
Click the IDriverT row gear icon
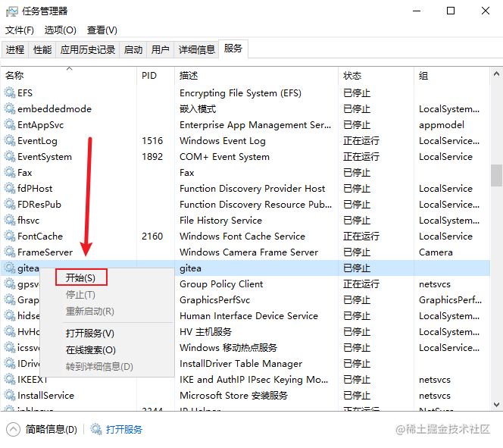(x=10, y=364)
